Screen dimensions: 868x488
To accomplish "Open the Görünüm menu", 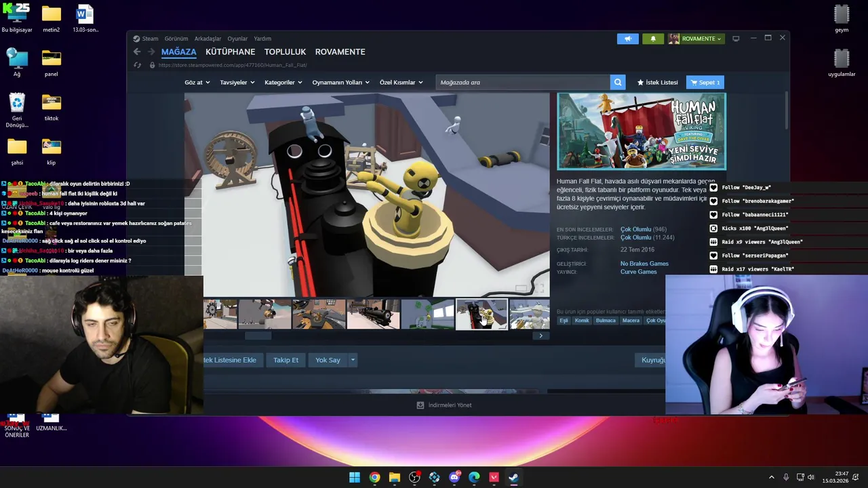I will 176,39.
